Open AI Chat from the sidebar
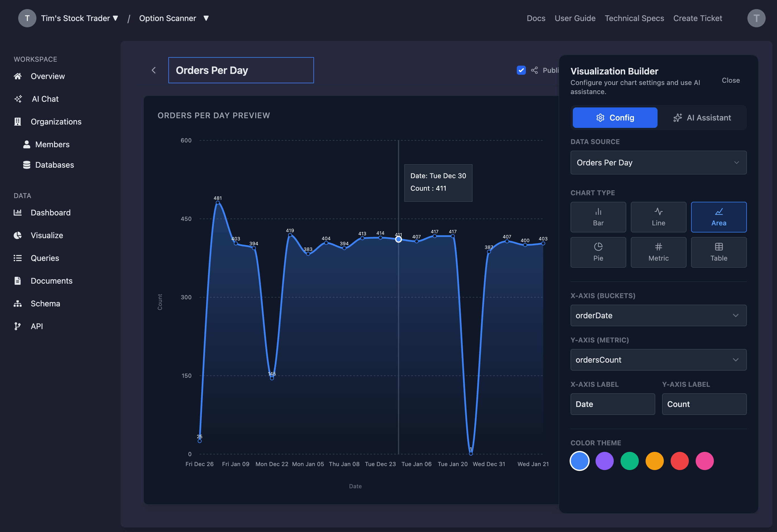777x532 pixels. (45, 99)
